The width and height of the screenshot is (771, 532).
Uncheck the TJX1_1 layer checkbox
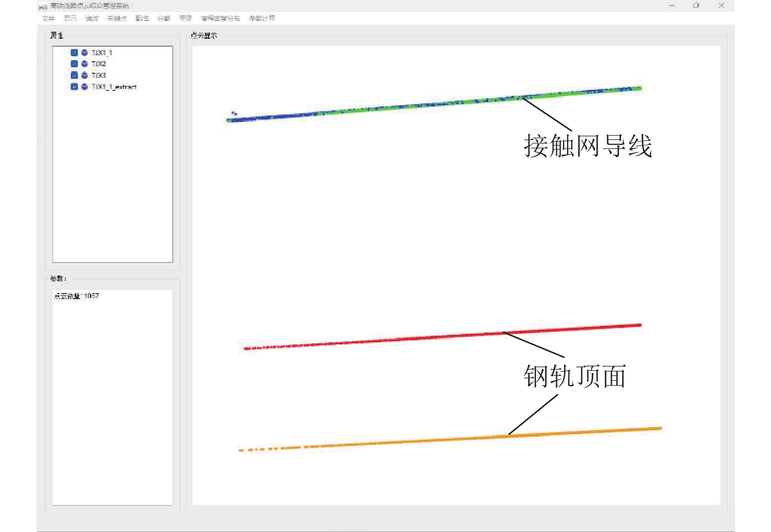[x=74, y=53]
